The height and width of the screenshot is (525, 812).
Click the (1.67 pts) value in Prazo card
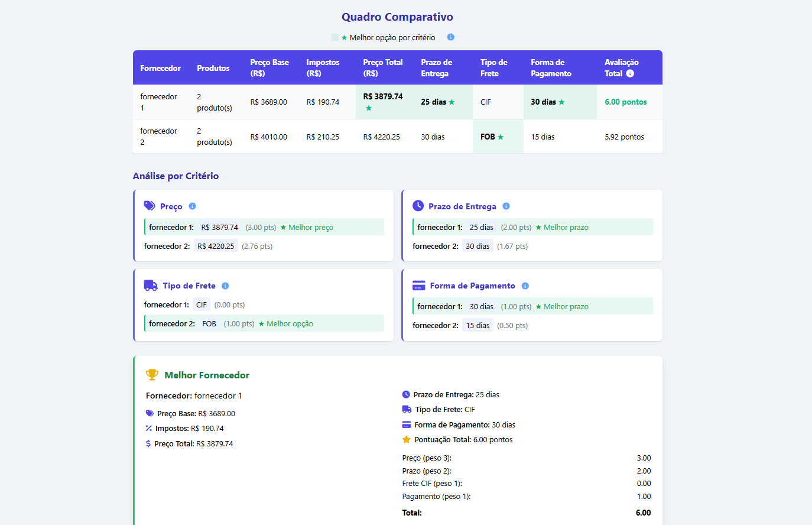(512, 247)
